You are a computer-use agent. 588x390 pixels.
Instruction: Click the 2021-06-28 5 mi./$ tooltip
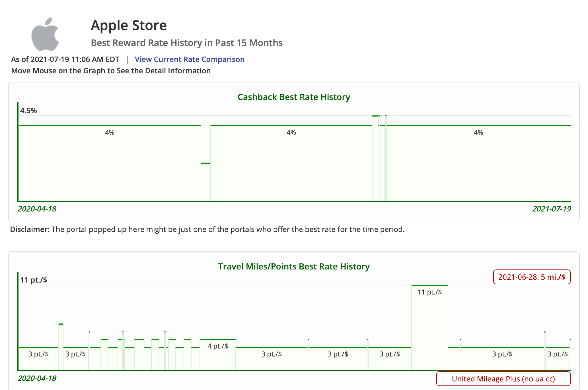coord(532,277)
